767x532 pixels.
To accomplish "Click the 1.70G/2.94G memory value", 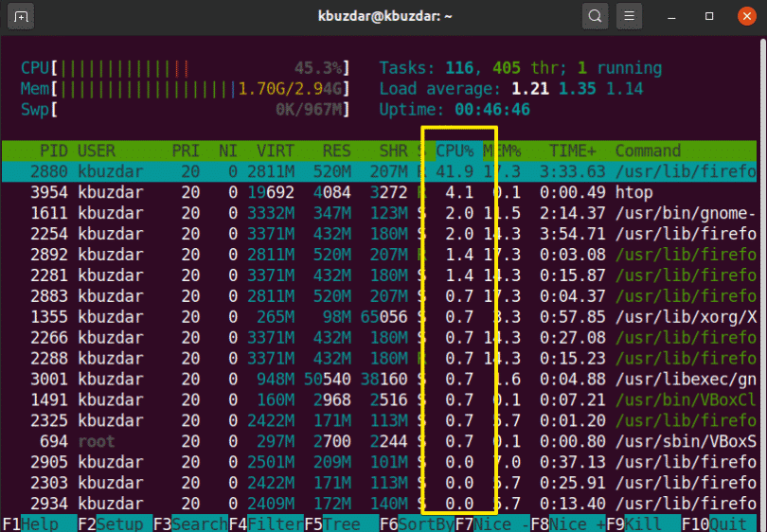I will (290, 89).
